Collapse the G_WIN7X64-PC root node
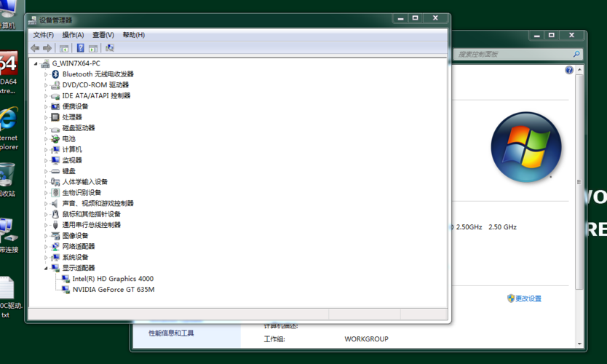The width and height of the screenshot is (607, 364). click(36, 63)
